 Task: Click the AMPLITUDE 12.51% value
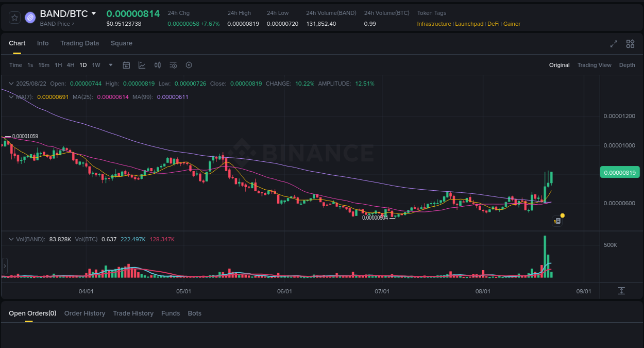tap(365, 84)
